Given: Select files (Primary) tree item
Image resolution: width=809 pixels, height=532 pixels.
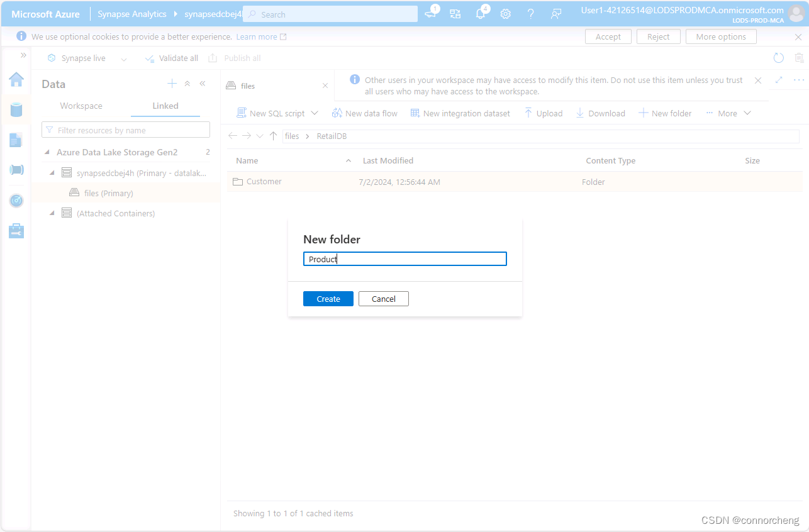Looking at the screenshot, I should 125,193.
